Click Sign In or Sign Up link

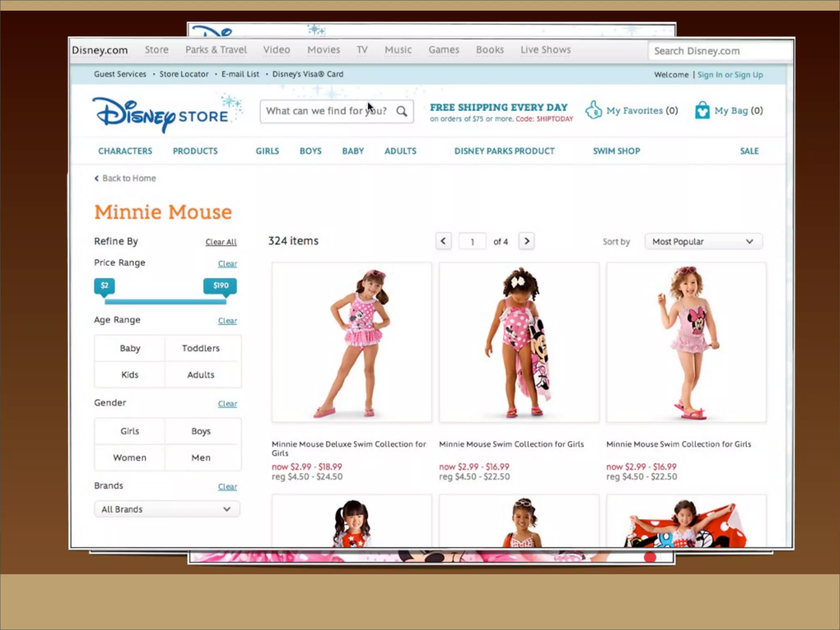tap(730, 75)
